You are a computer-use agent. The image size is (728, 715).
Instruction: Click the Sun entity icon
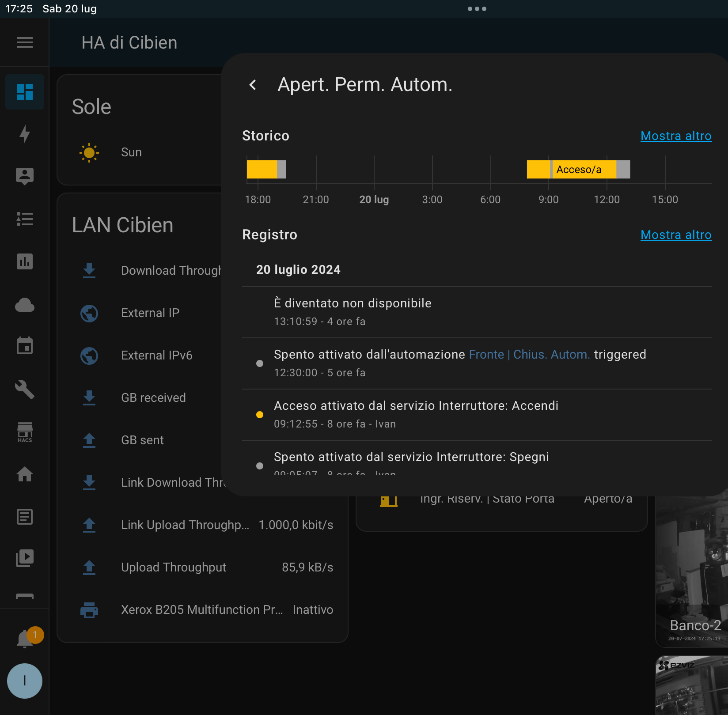coord(89,153)
